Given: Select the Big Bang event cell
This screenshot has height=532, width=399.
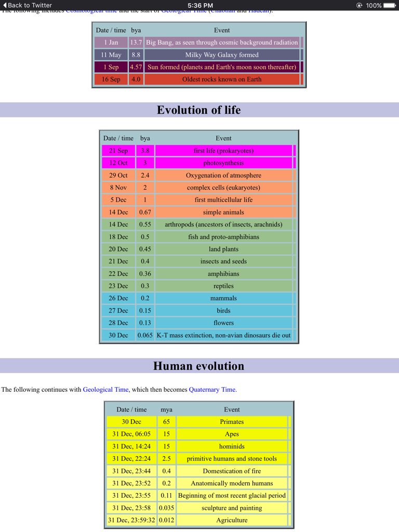Looking at the screenshot, I should click(222, 43).
